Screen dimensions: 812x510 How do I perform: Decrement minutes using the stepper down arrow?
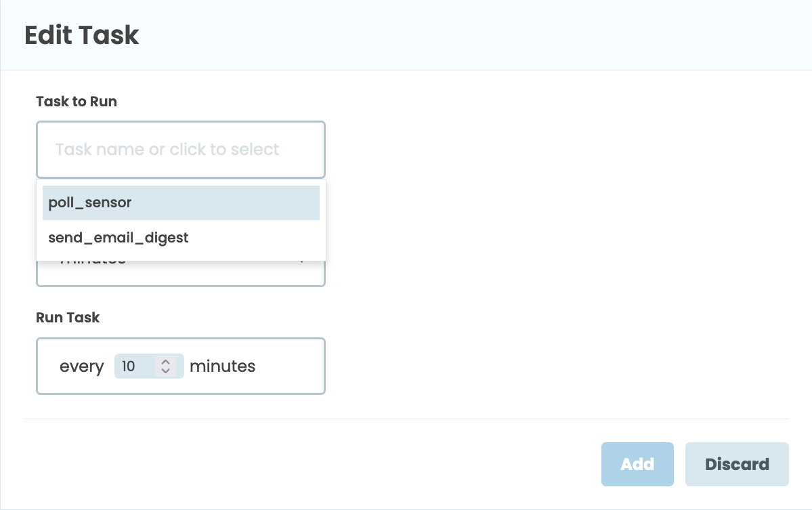tap(165, 370)
